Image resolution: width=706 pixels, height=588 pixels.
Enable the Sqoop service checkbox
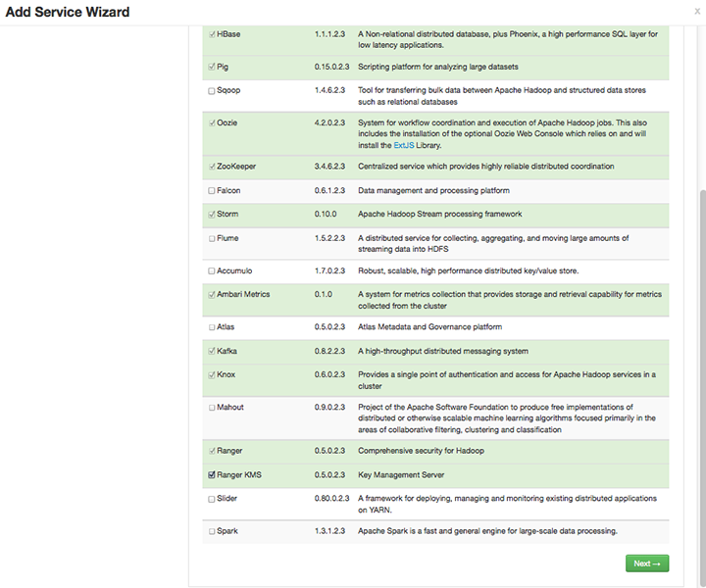click(212, 91)
